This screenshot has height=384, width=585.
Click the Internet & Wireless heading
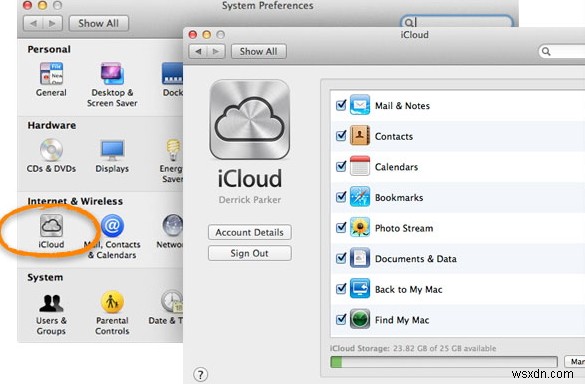point(75,201)
